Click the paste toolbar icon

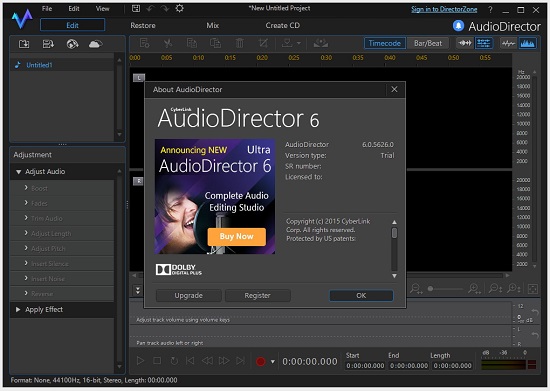click(x=215, y=43)
